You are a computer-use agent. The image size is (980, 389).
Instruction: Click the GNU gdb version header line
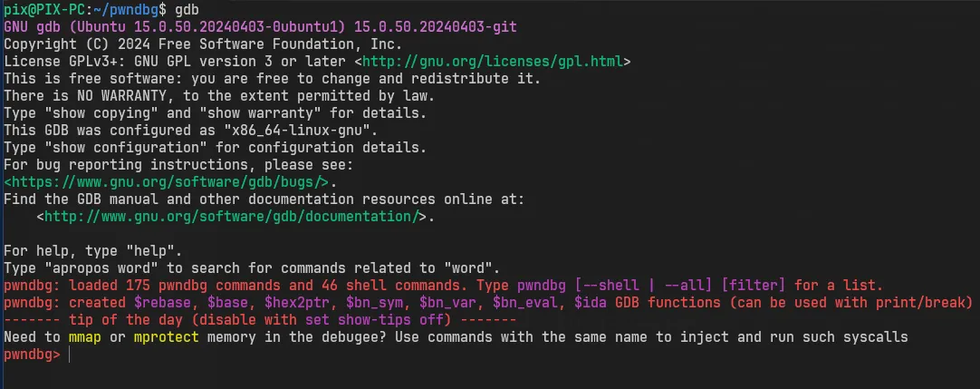[x=260, y=27]
